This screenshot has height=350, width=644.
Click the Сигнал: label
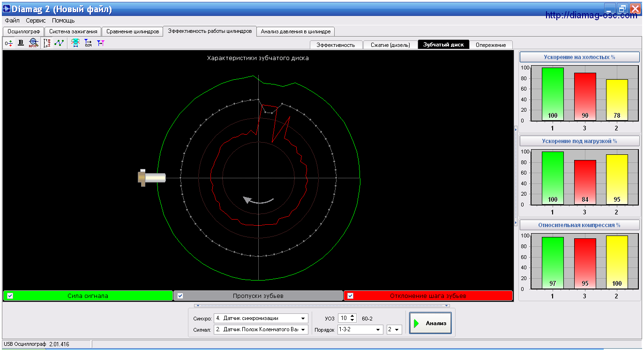pos(202,330)
